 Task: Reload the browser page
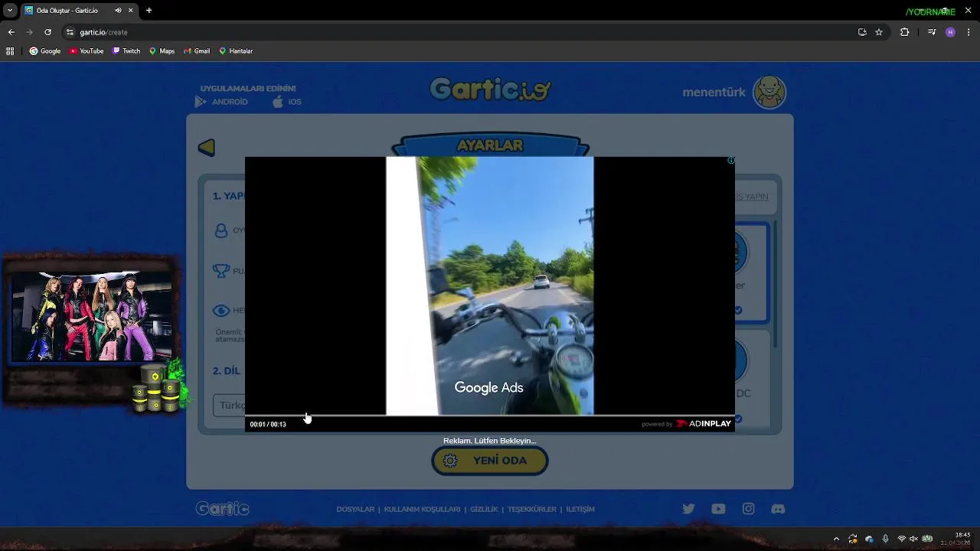pos(47,32)
